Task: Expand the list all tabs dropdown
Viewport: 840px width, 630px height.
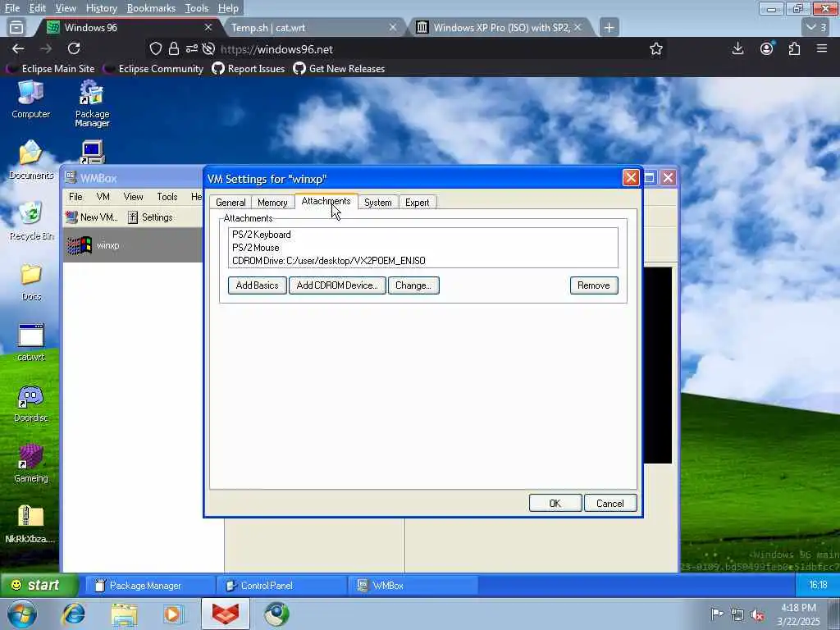Action: click(816, 27)
